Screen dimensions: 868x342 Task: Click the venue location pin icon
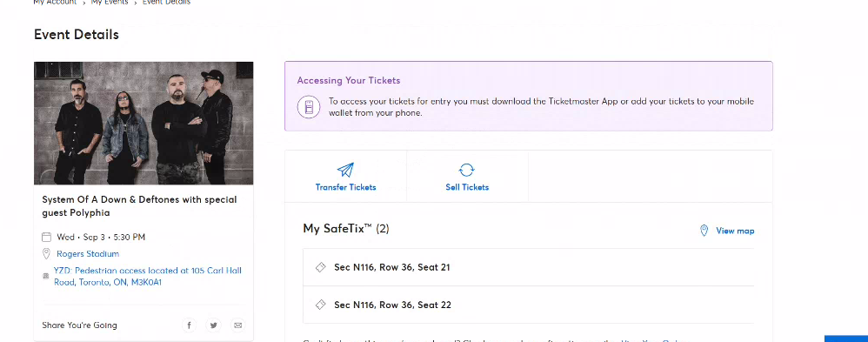(x=46, y=254)
